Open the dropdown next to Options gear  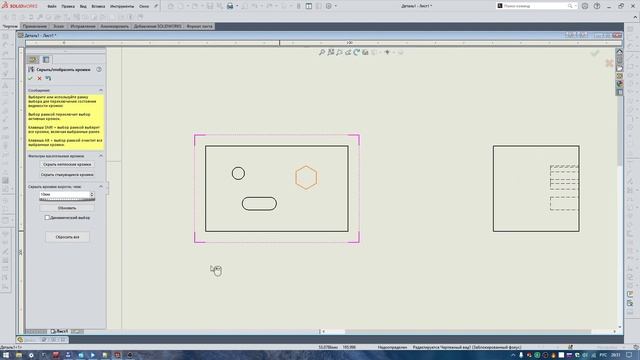pyautogui.click(x=336, y=6)
